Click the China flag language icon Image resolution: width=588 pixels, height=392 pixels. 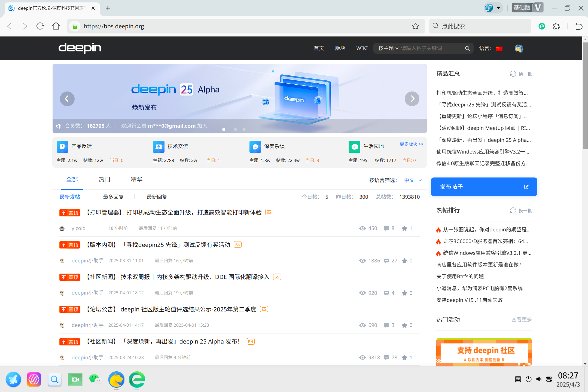pyautogui.click(x=499, y=48)
